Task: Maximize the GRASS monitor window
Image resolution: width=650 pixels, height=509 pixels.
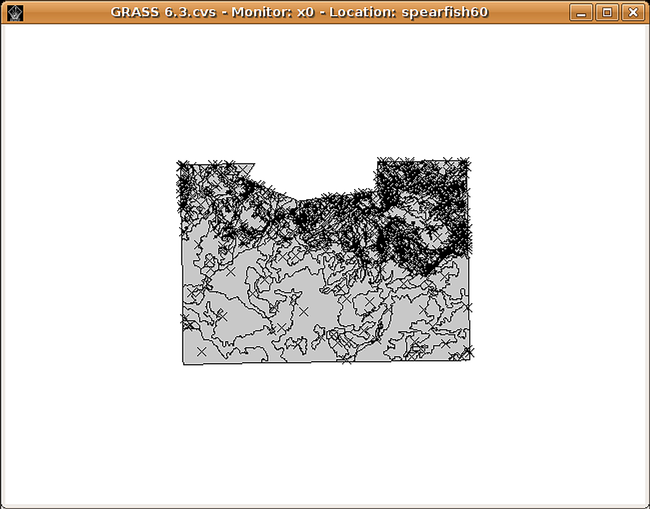Action: point(607,12)
